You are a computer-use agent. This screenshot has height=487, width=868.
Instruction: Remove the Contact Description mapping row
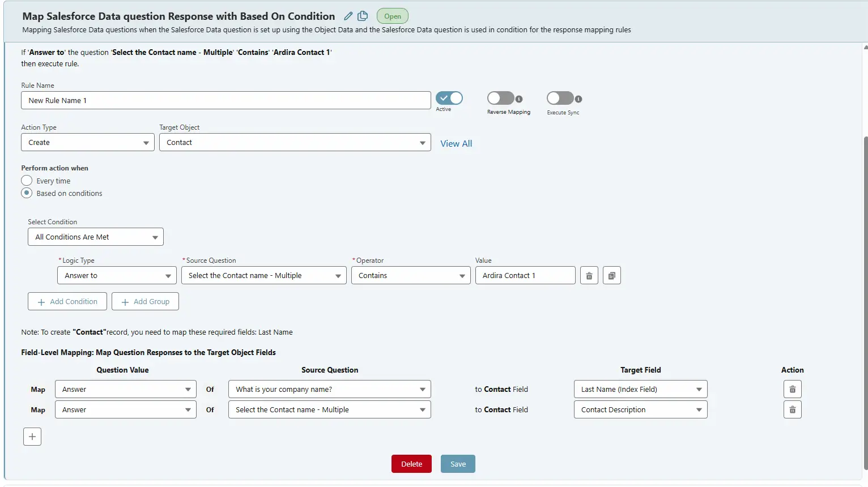[x=792, y=409]
